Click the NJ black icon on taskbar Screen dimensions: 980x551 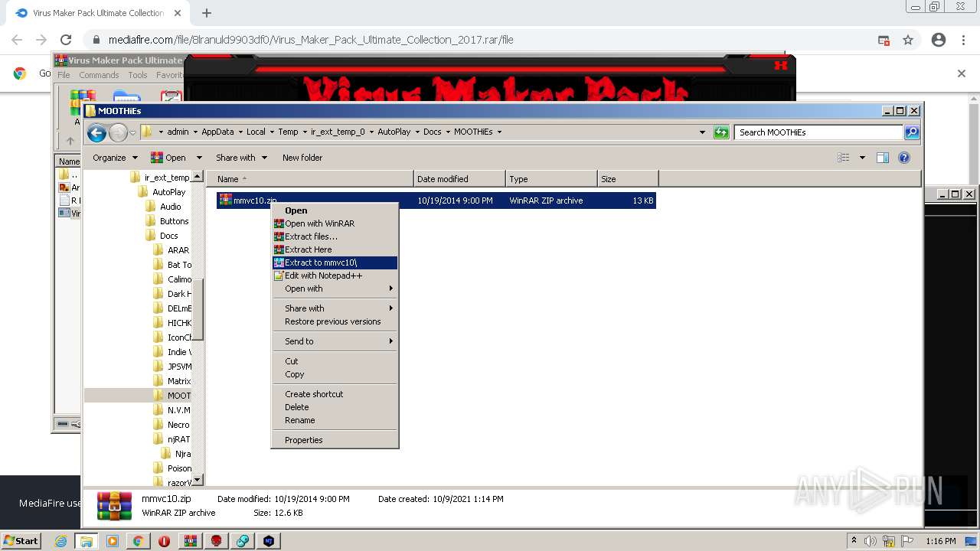click(269, 541)
